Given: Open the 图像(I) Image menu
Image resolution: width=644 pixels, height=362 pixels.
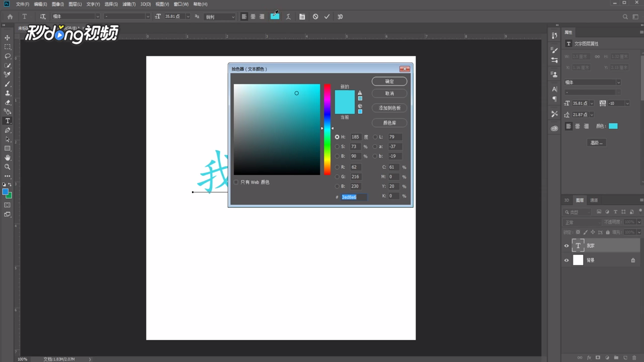Looking at the screenshot, I should click(58, 4).
